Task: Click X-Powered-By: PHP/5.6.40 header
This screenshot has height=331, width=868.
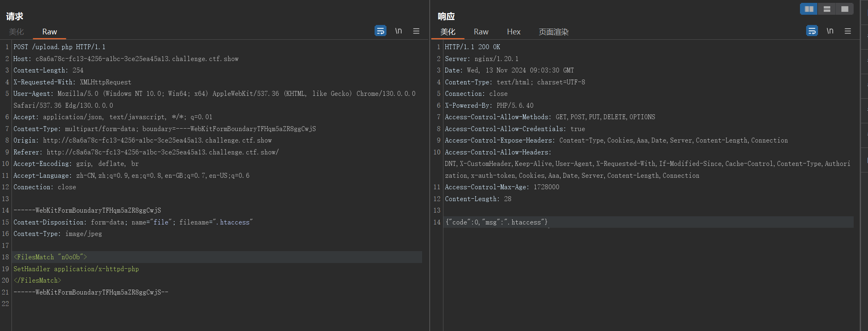Action: (x=489, y=105)
